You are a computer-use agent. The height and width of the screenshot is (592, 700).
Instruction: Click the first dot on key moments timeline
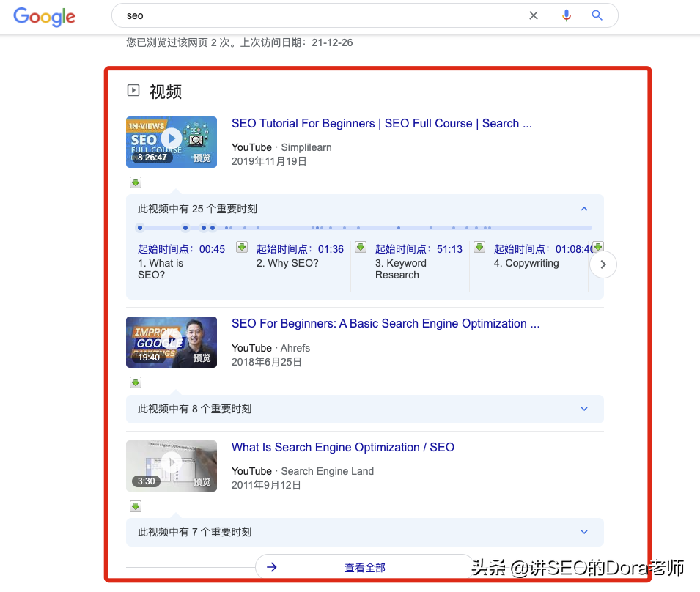[140, 228]
